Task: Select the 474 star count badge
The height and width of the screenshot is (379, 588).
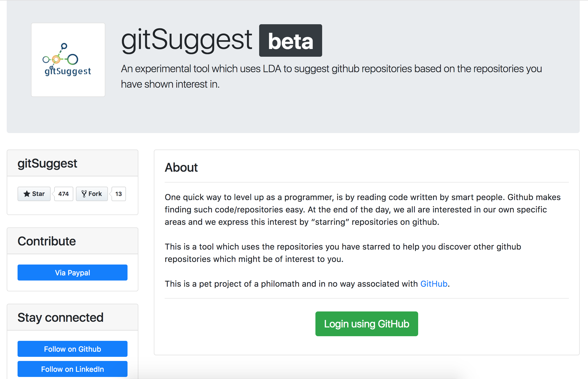Action: 63,194
